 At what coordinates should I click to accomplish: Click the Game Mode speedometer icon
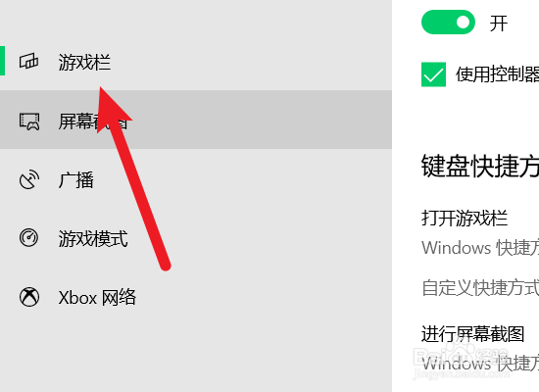click(28, 238)
